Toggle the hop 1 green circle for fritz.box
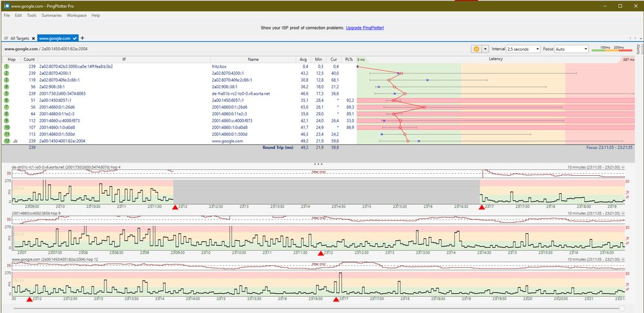This screenshot has width=644, height=313. (x=7, y=66)
